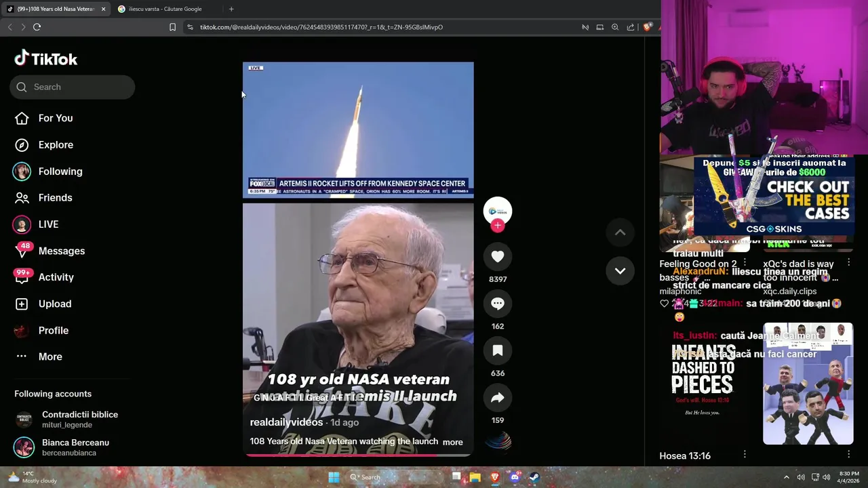868x488 pixels.
Task: Go to previous video up arrow
Action: [620, 232]
